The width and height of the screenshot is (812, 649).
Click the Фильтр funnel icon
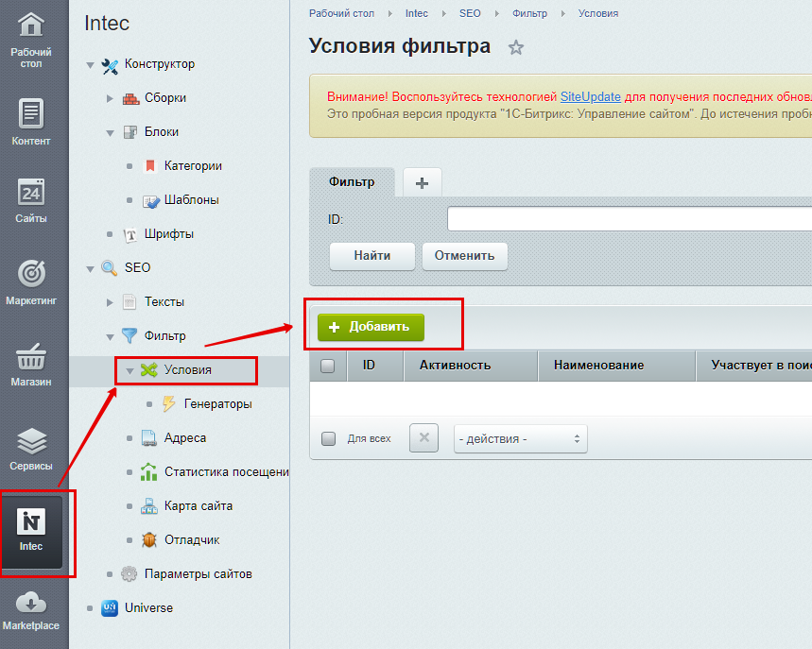click(130, 336)
